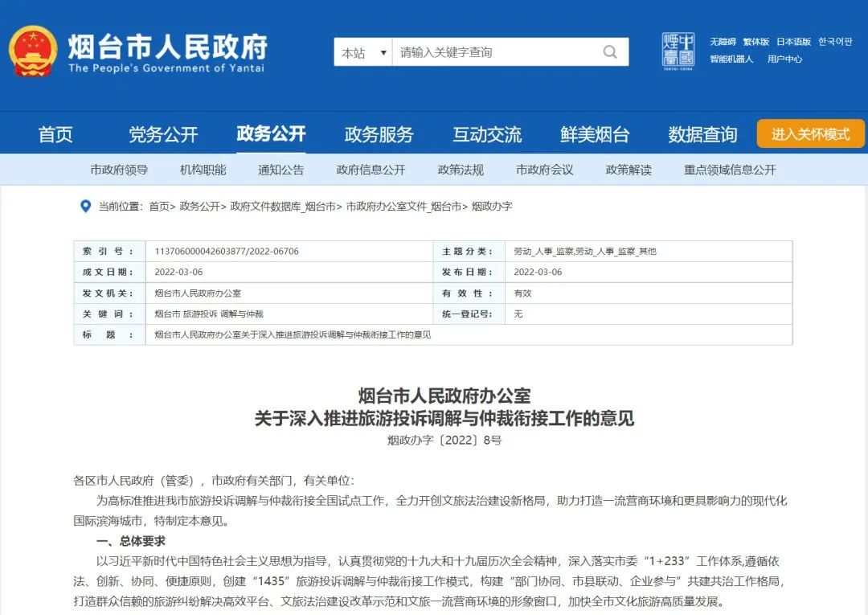Switch to 日本语版 Japanese version
868x615 pixels.
point(793,42)
